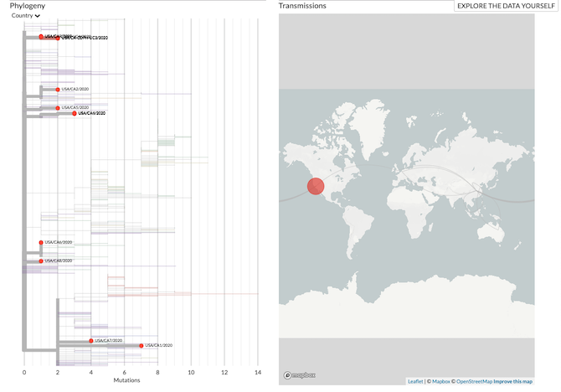The width and height of the screenshot is (561, 392).
Task: Click the Transmissions panel title
Action: click(302, 6)
